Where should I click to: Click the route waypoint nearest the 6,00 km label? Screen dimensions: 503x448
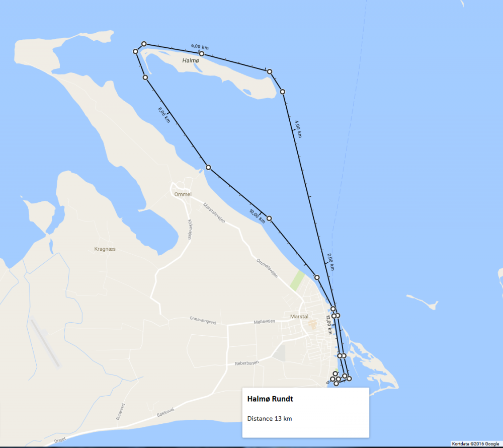(202, 53)
